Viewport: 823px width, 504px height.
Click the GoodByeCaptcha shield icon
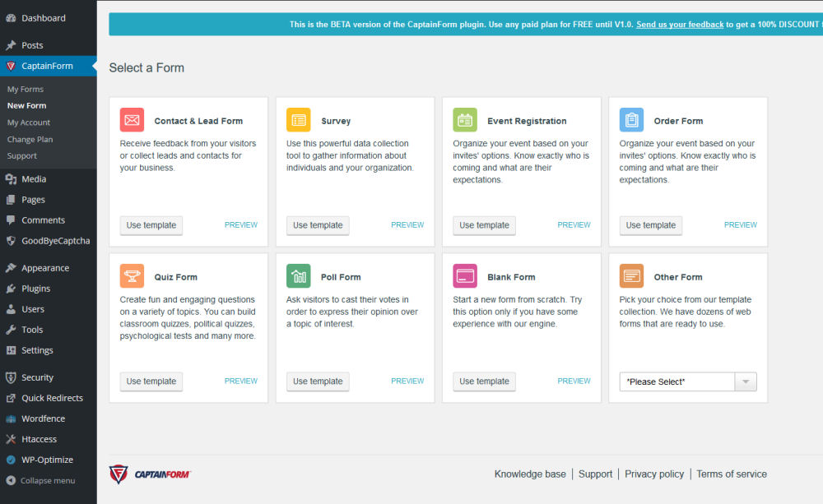point(11,241)
